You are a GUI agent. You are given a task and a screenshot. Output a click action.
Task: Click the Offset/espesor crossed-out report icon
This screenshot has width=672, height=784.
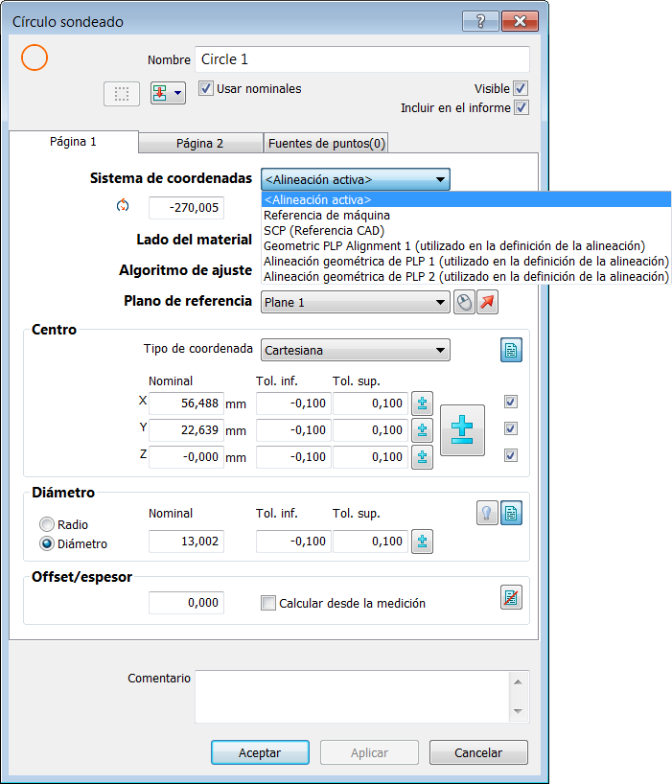tap(511, 597)
